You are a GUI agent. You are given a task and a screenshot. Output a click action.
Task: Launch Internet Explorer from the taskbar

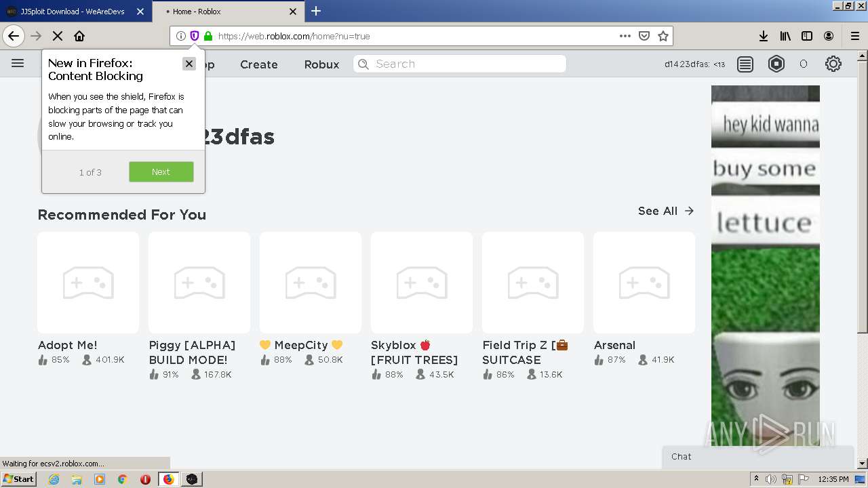pyautogui.click(x=54, y=479)
